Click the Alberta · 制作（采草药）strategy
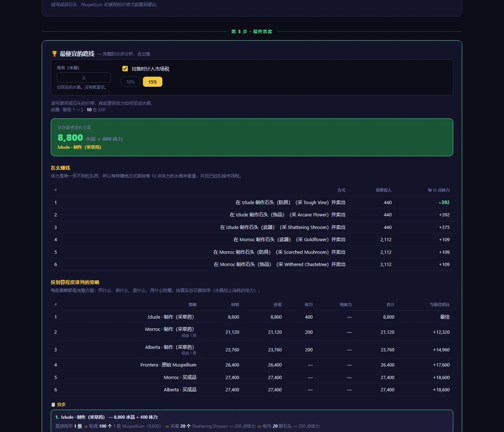 [x=169, y=347]
